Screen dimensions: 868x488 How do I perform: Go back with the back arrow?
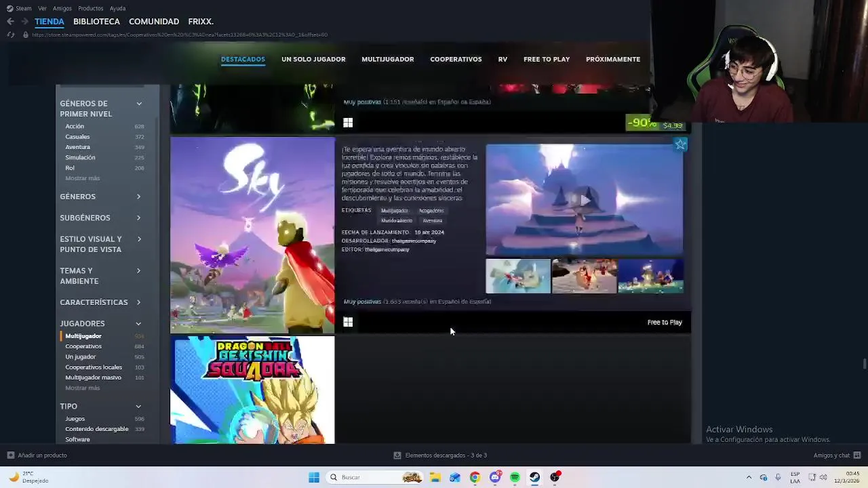point(10,22)
